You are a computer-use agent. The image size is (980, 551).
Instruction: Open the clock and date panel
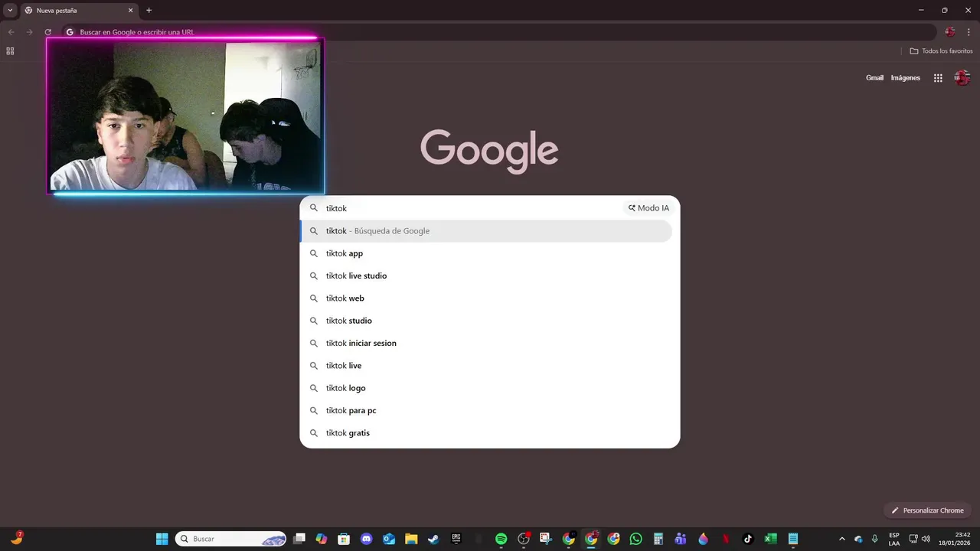(x=955, y=539)
